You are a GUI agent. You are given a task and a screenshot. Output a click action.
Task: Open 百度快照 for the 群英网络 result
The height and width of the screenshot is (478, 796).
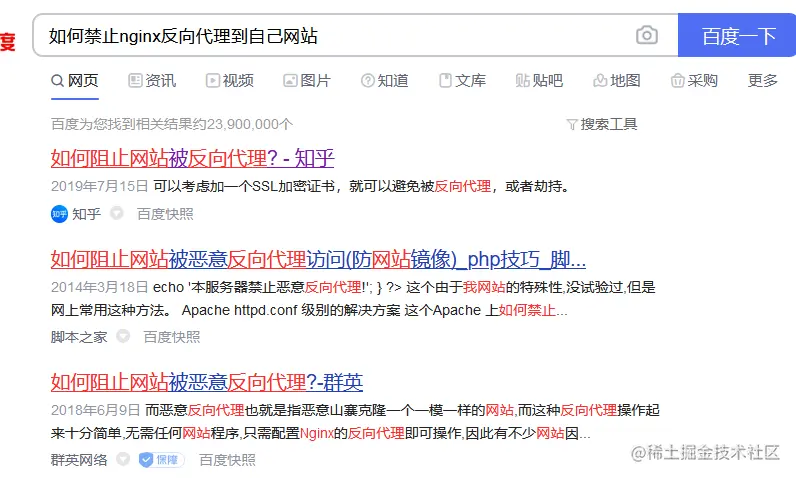(227, 460)
